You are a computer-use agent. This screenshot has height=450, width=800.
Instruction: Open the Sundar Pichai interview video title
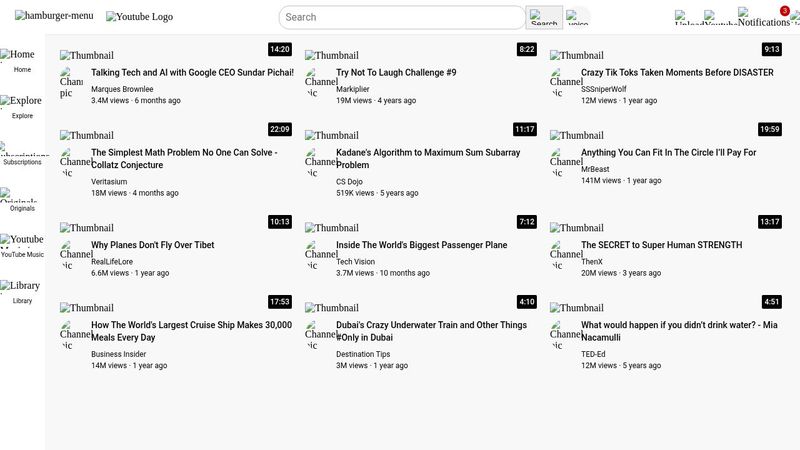coord(192,73)
